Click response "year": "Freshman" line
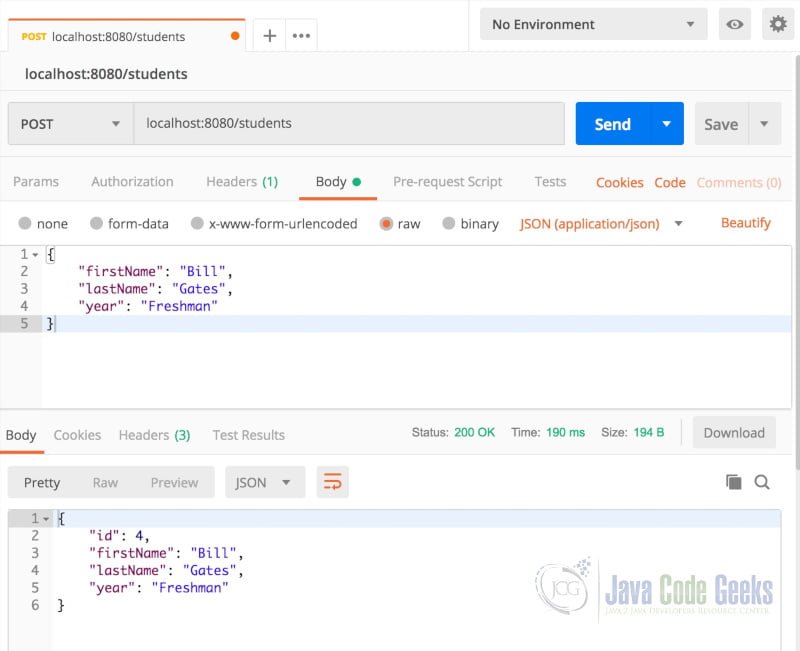Screen dimensions: 800x651 pos(158,588)
